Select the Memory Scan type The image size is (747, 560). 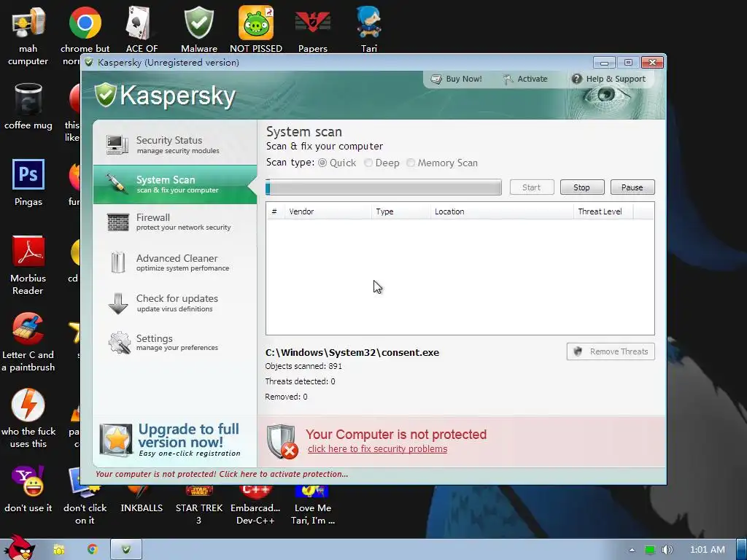pos(411,163)
